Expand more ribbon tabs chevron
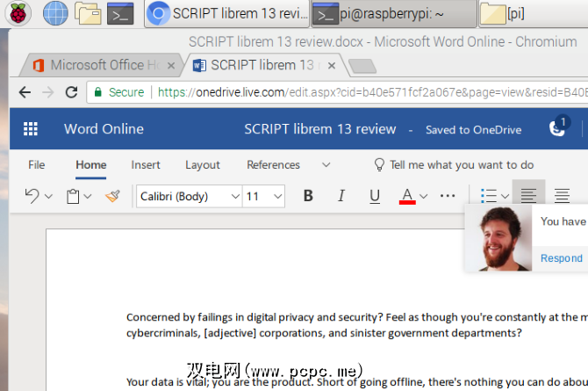The height and width of the screenshot is (391, 588). [326, 164]
